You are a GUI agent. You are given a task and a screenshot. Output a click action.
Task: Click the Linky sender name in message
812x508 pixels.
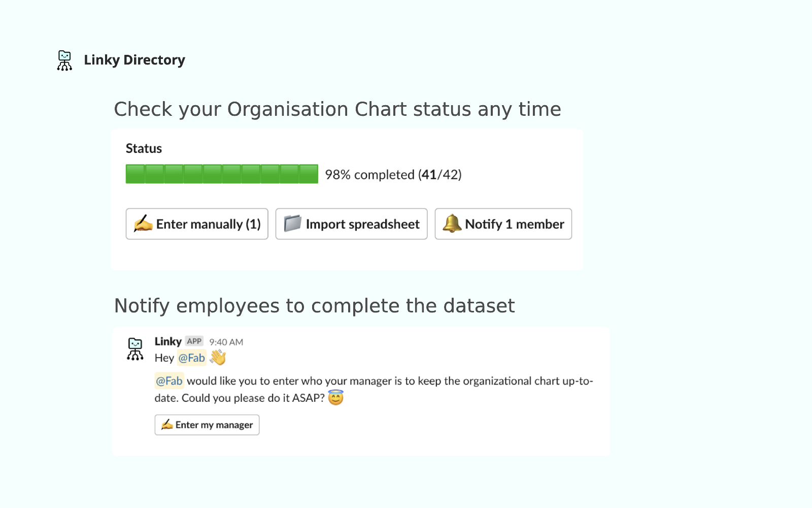[168, 341]
